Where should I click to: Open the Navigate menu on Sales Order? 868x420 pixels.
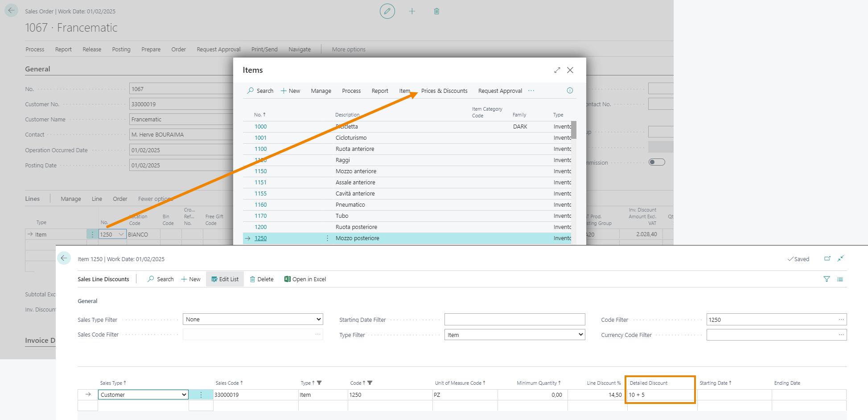click(x=300, y=49)
